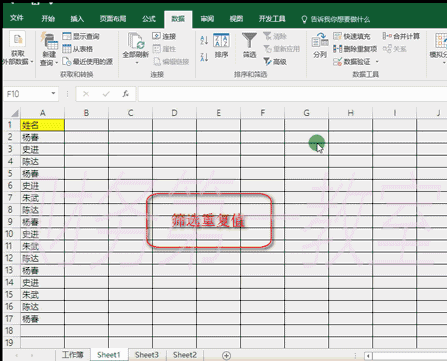Open Get External Data (获取外部数据) button

[18, 48]
